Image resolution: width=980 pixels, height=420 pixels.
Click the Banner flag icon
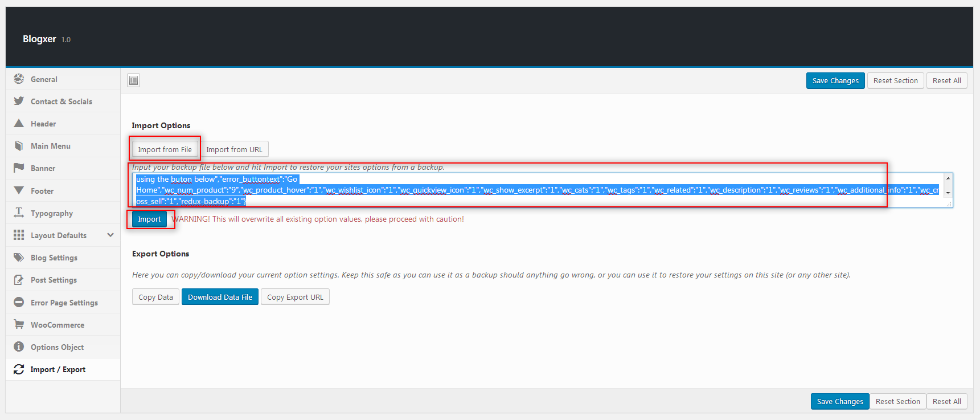pyautogui.click(x=19, y=168)
